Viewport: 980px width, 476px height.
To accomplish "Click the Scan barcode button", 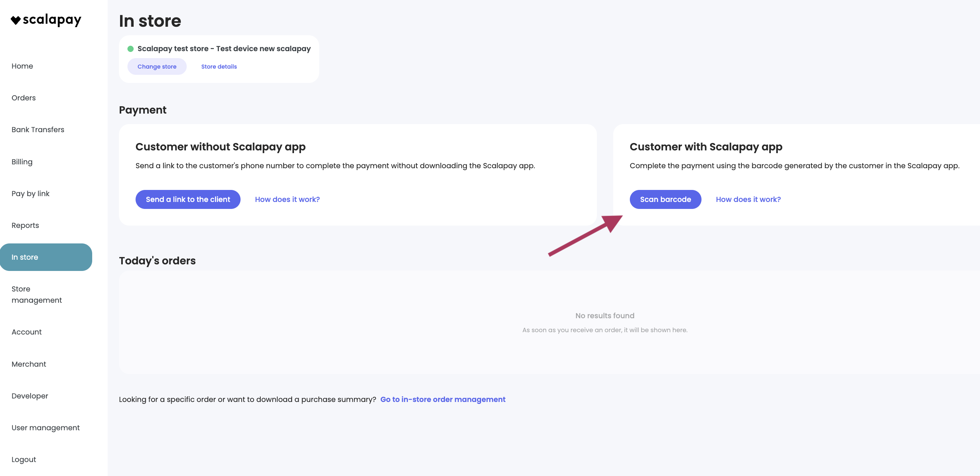I will (x=665, y=200).
